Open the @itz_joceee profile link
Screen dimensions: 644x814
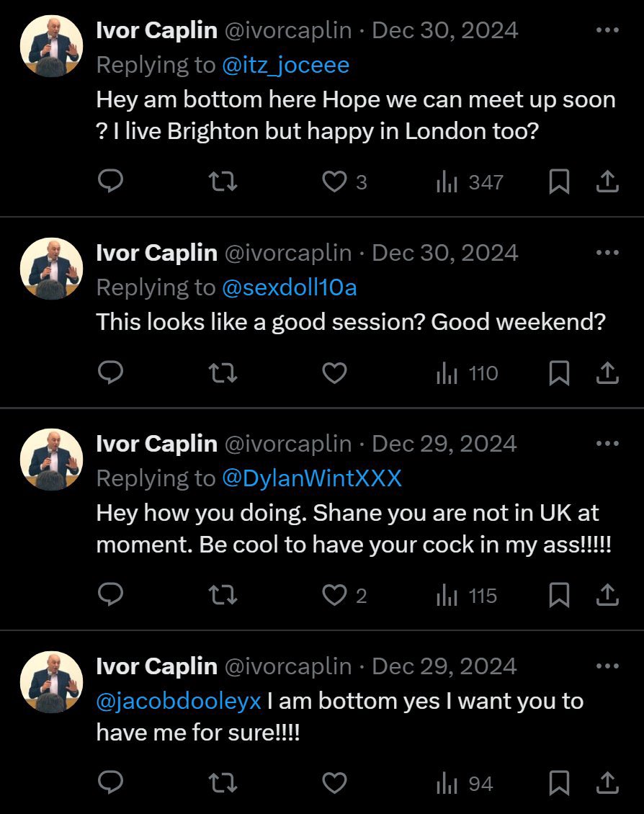[x=285, y=65]
